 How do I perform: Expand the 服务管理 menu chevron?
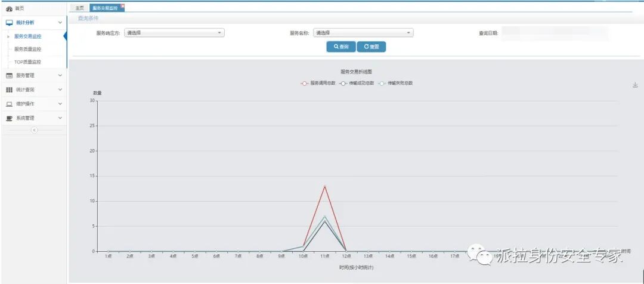pos(60,76)
